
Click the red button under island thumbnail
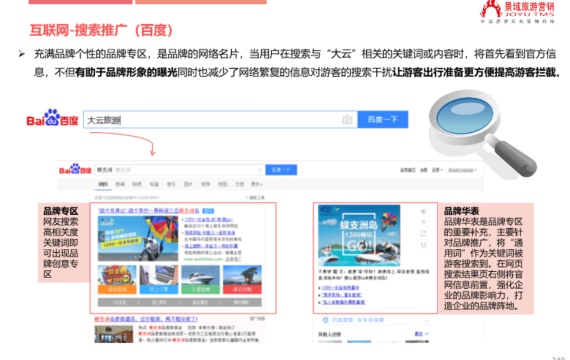click(x=242, y=289)
